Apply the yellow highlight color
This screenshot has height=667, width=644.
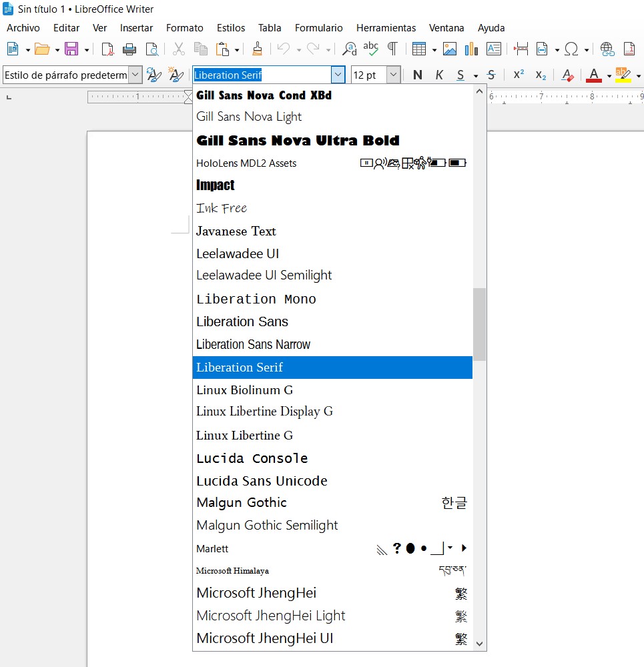pyautogui.click(x=623, y=75)
